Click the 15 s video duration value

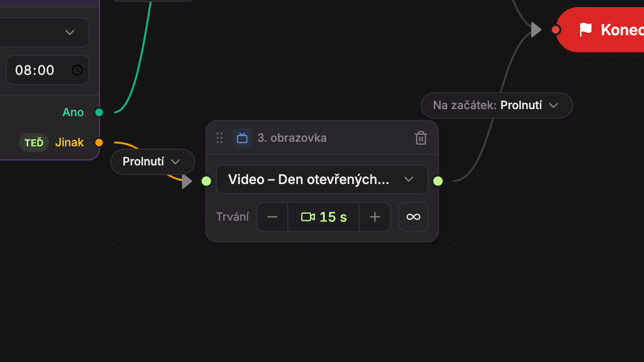click(x=324, y=217)
